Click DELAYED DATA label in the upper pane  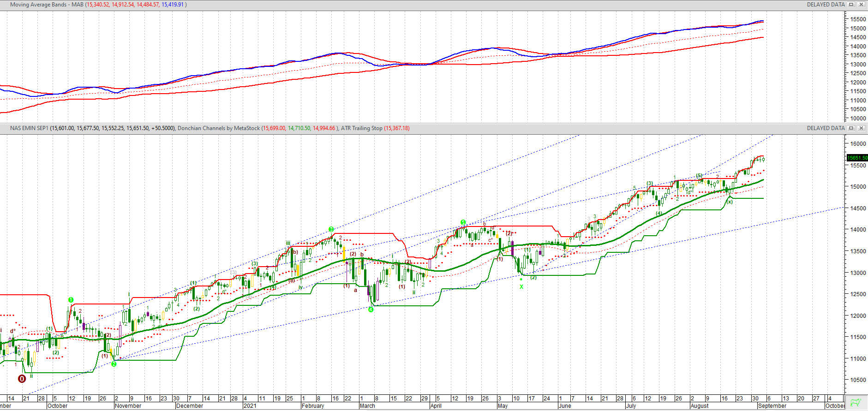826,5
